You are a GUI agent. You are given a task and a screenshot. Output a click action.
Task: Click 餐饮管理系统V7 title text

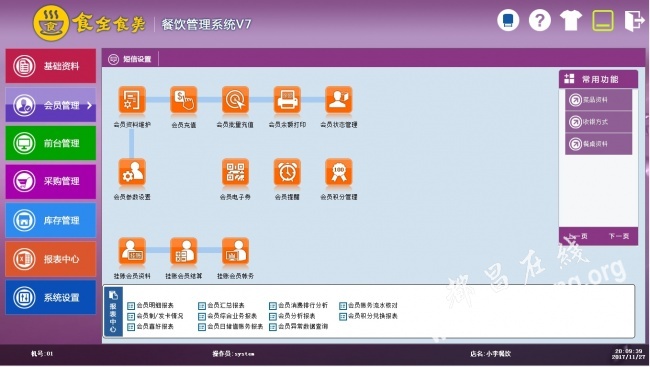(206, 24)
